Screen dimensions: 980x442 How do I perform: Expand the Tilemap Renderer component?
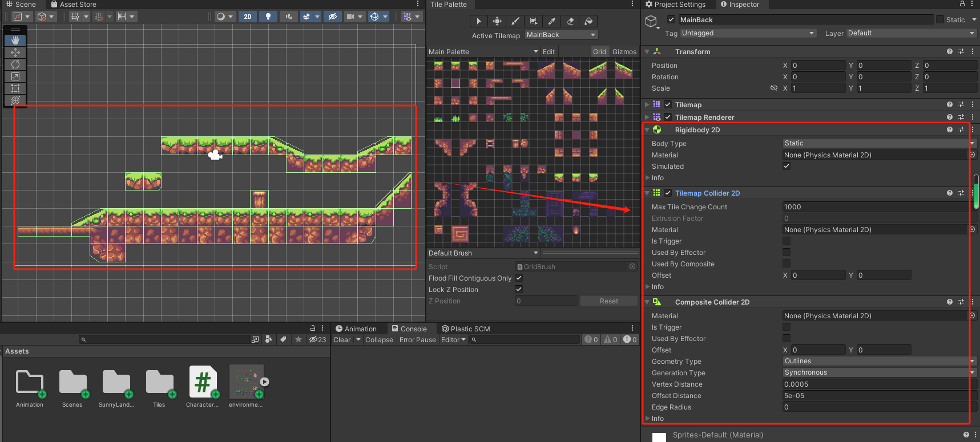(x=647, y=117)
